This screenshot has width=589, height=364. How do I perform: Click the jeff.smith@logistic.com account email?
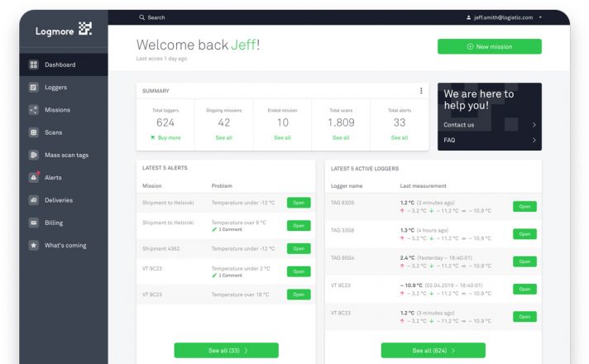click(503, 17)
